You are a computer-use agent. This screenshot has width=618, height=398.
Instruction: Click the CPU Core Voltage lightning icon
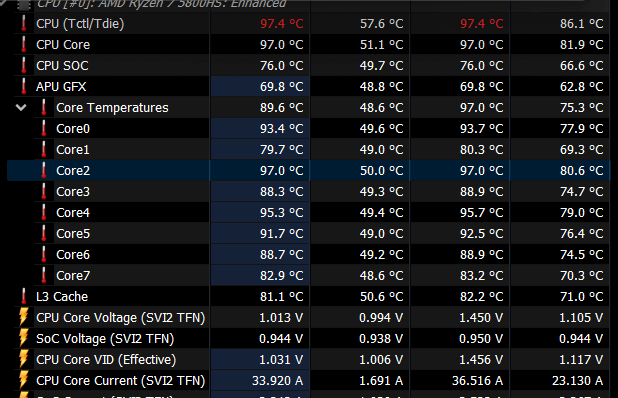pyautogui.click(x=24, y=317)
